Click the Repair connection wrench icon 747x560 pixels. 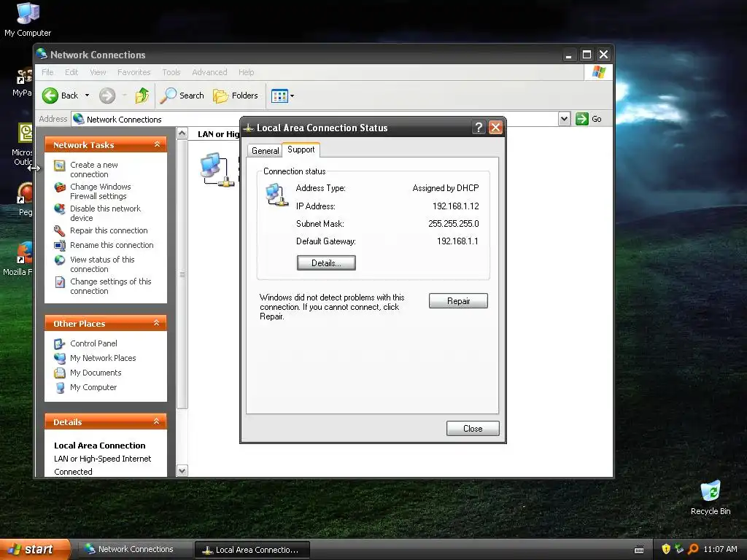[60, 231]
